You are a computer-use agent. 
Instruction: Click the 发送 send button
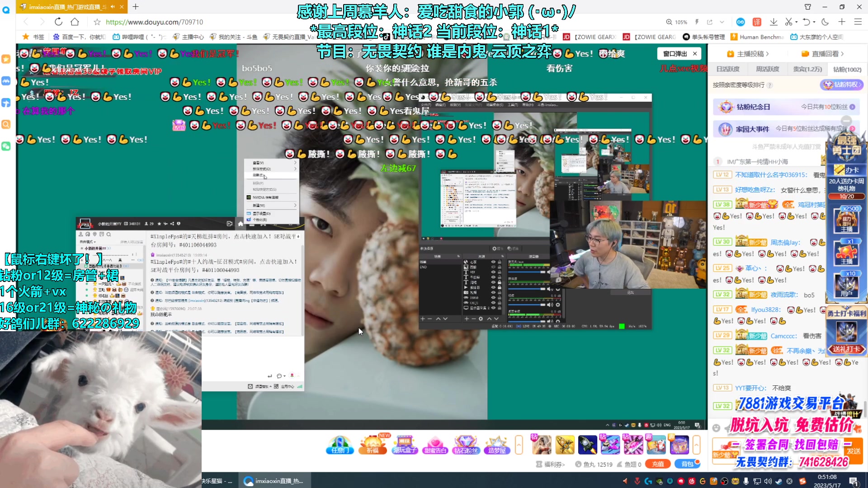click(x=854, y=451)
